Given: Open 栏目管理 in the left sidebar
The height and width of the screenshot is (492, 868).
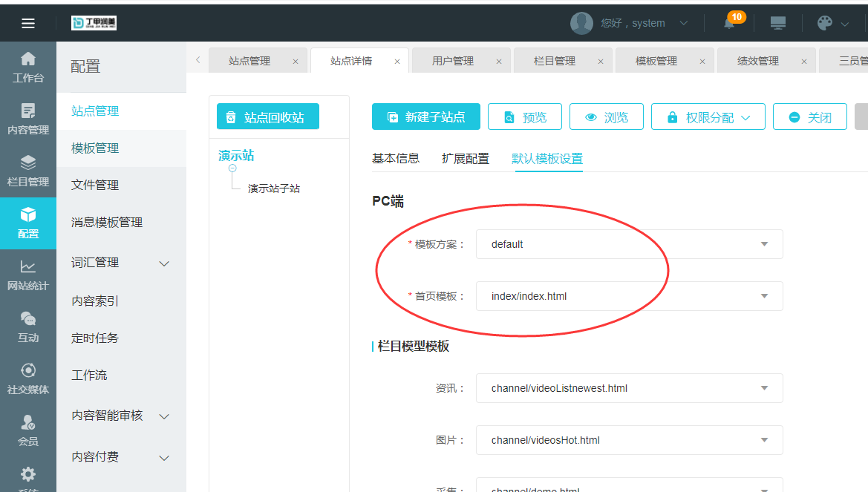Looking at the screenshot, I should coord(28,171).
